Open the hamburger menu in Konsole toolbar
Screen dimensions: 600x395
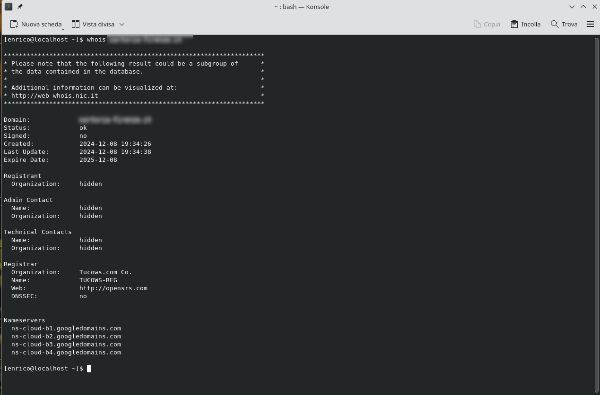tap(590, 24)
